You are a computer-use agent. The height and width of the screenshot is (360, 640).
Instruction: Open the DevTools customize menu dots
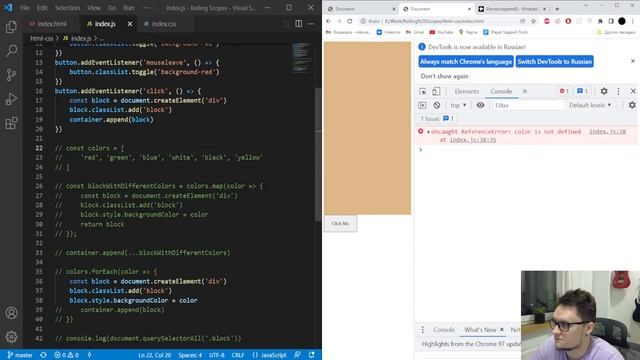coord(618,91)
